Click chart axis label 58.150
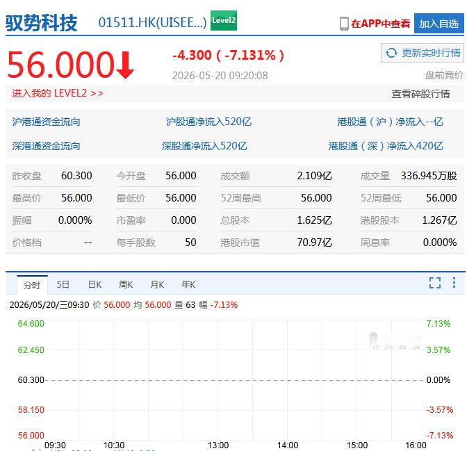 tap(31, 410)
